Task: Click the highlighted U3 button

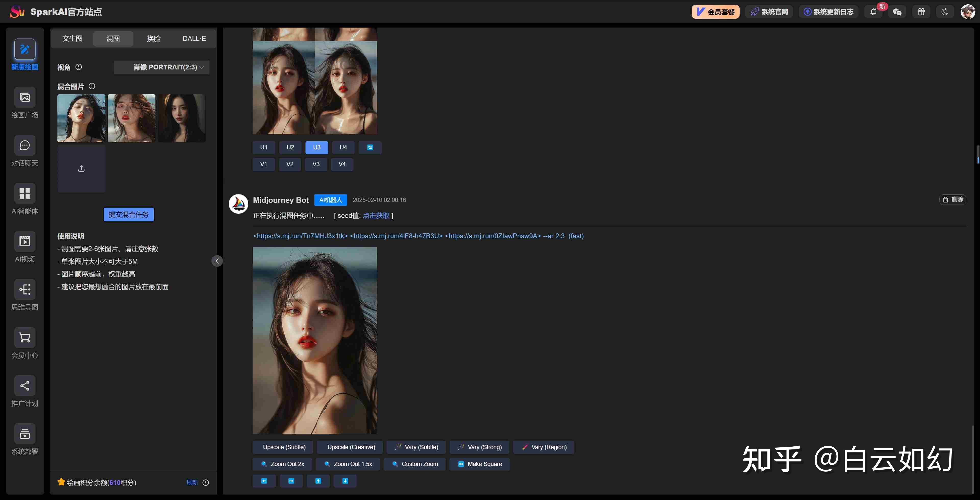Action: point(316,147)
